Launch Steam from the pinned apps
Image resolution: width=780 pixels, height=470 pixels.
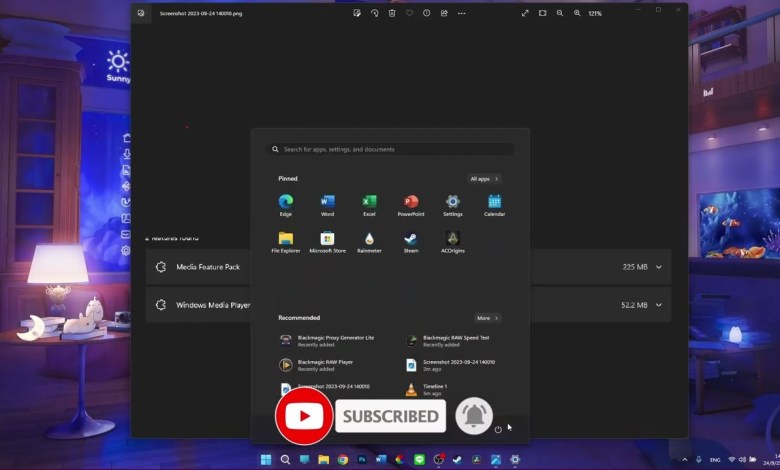click(x=410, y=240)
